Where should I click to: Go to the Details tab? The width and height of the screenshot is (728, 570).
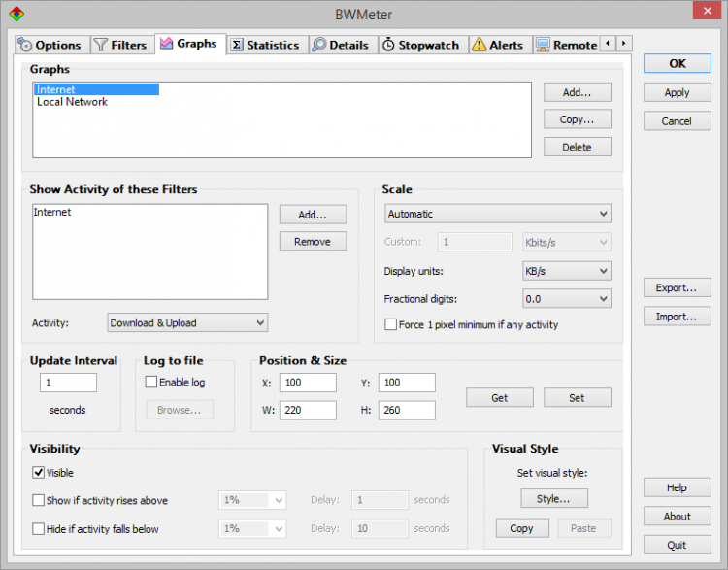344,45
